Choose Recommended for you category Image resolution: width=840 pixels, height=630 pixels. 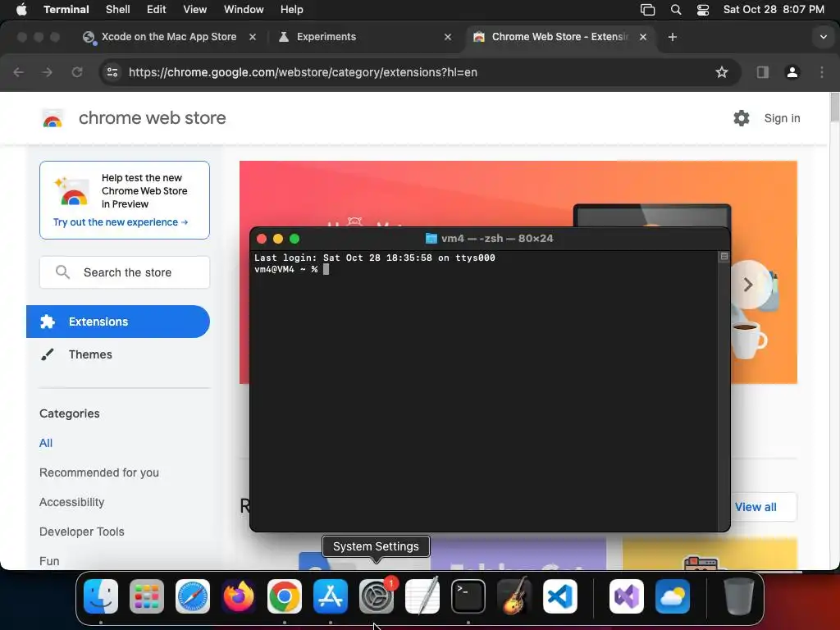pyautogui.click(x=99, y=472)
